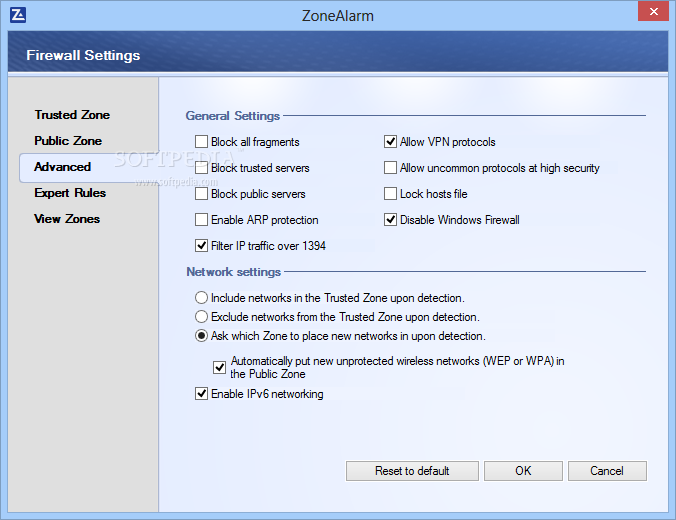Click the Cancel button

(607, 471)
